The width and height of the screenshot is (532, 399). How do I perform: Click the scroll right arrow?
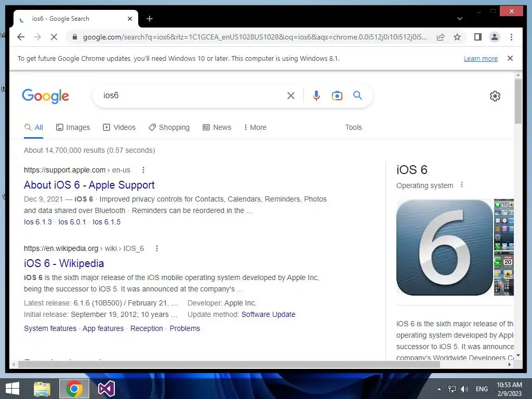tap(510, 364)
